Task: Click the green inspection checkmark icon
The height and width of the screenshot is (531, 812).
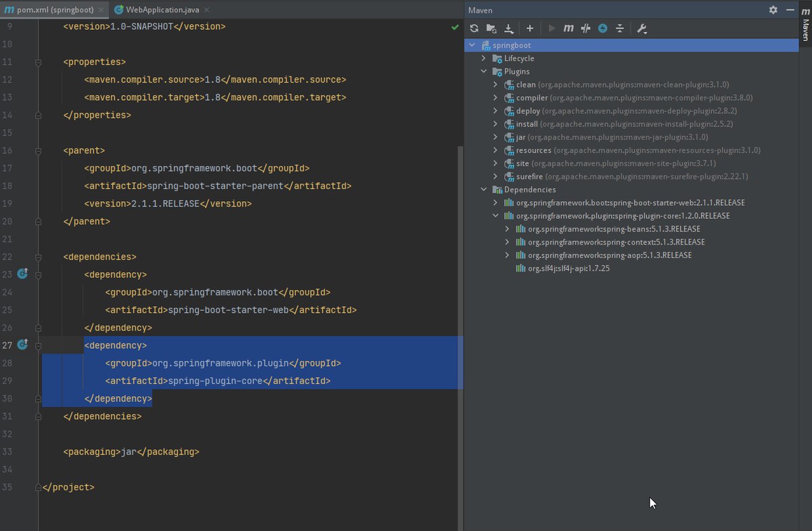Action: pyautogui.click(x=455, y=27)
